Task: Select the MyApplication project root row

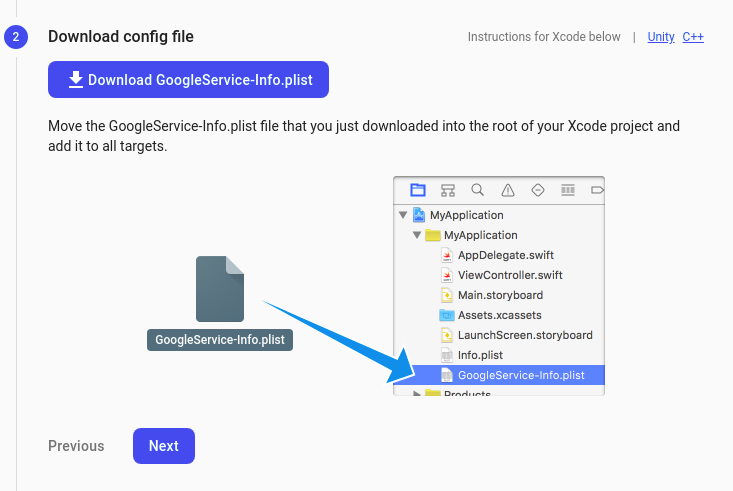Action: pyautogui.click(x=499, y=215)
